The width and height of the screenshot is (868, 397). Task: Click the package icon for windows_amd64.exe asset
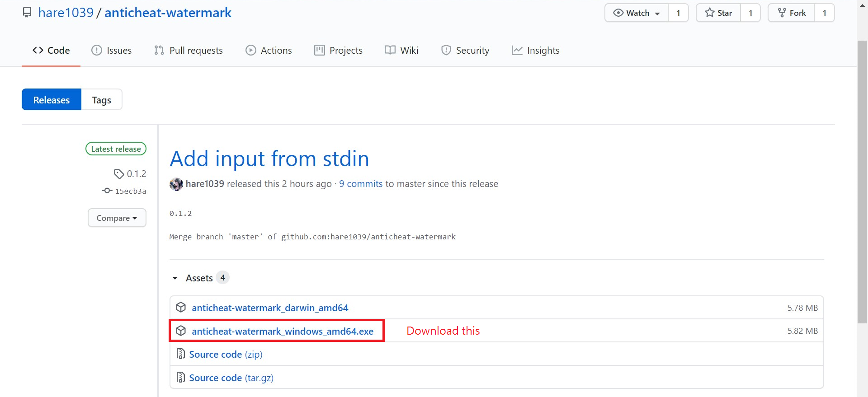(181, 331)
